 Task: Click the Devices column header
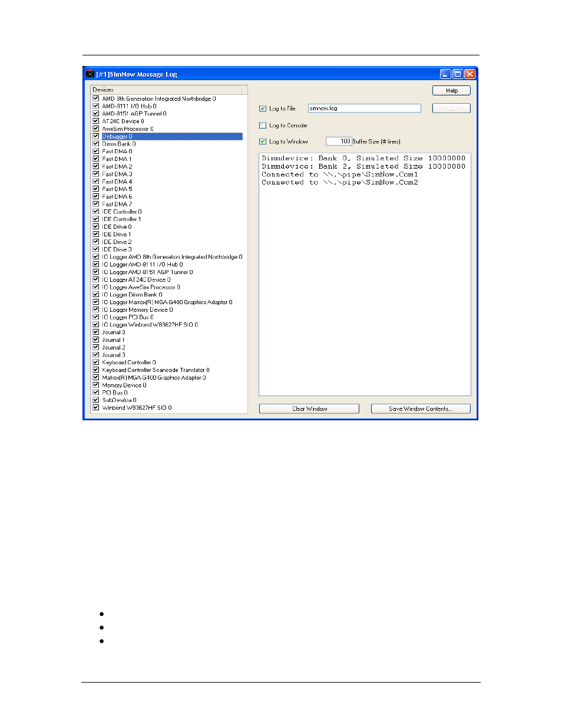coord(167,90)
